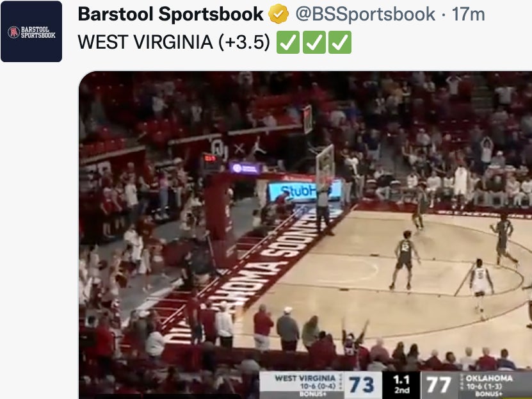Click the middle green check mark emoji
532x399 pixels.
tap(314, 42)
